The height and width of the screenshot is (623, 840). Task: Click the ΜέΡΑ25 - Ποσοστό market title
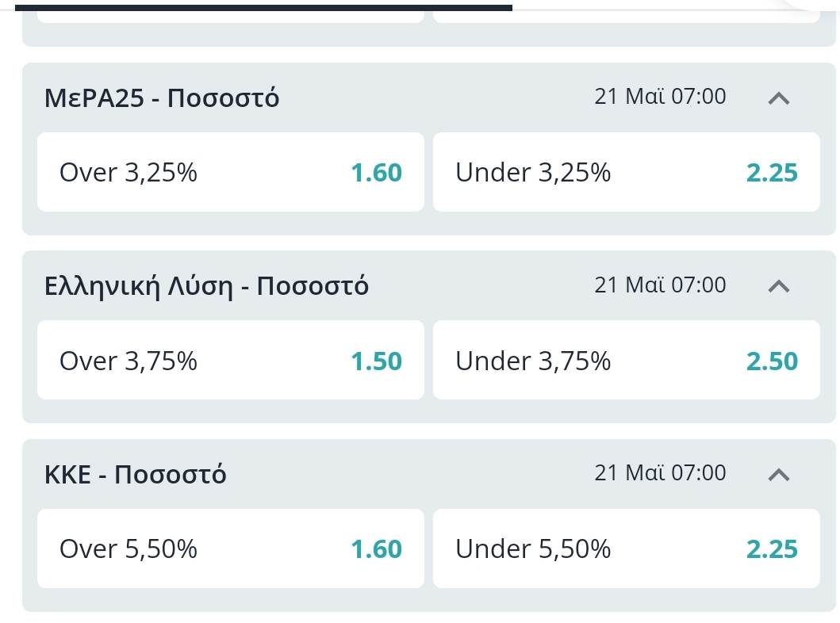162,98
